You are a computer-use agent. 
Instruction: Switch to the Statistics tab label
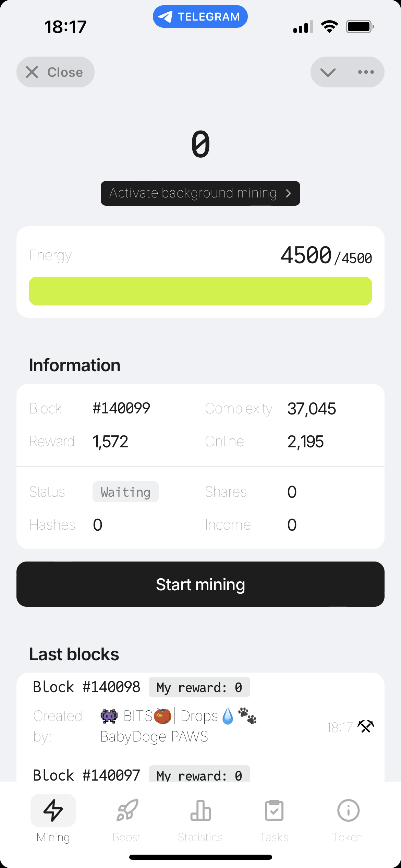(x=200, y=837)
